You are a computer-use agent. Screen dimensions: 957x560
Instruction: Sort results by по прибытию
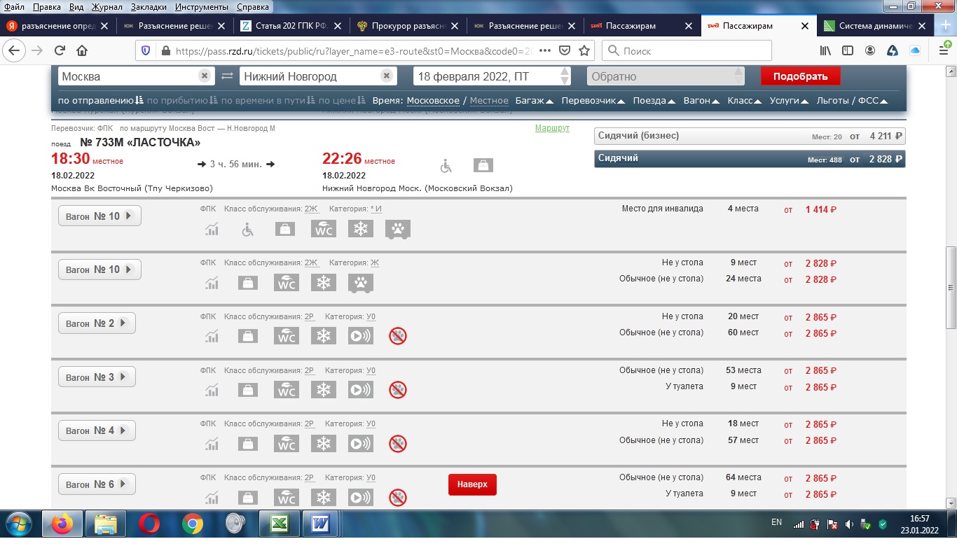182,101
